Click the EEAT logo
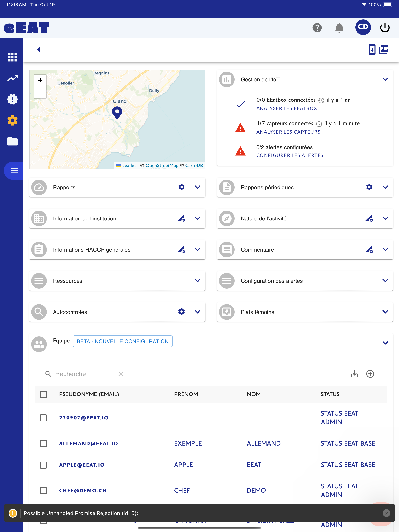 (26, 28)
